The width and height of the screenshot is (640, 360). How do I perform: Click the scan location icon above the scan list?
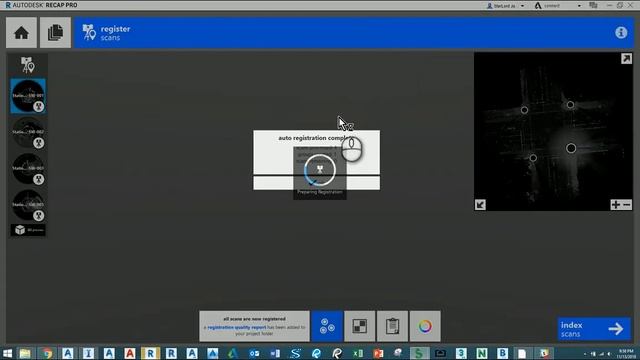click(27, 65)
